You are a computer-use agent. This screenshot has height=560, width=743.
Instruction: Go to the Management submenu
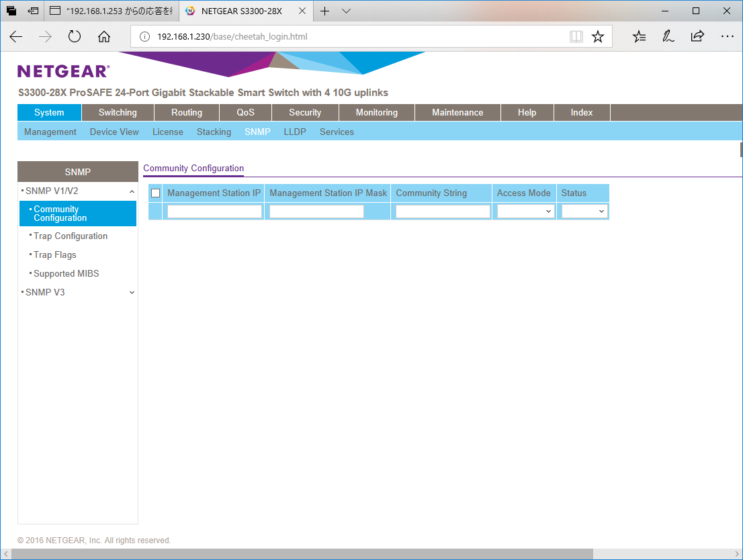pyautogui.click(x=50, y=132)
